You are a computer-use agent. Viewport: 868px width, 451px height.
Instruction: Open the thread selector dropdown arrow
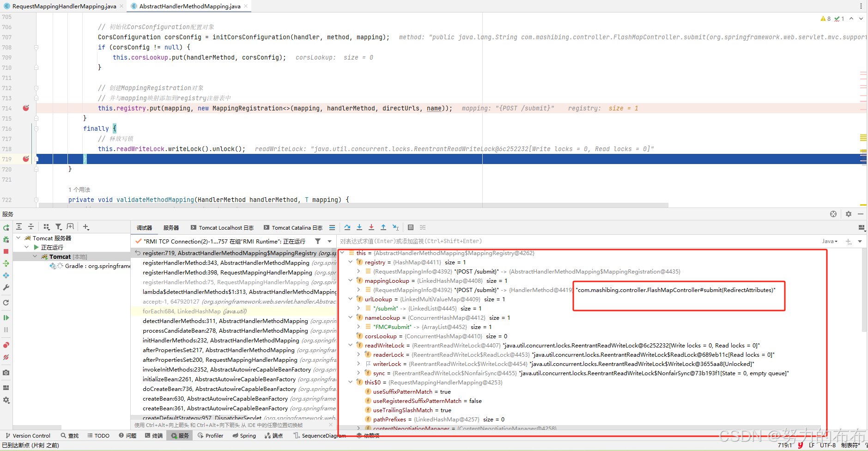coord(329,241)
